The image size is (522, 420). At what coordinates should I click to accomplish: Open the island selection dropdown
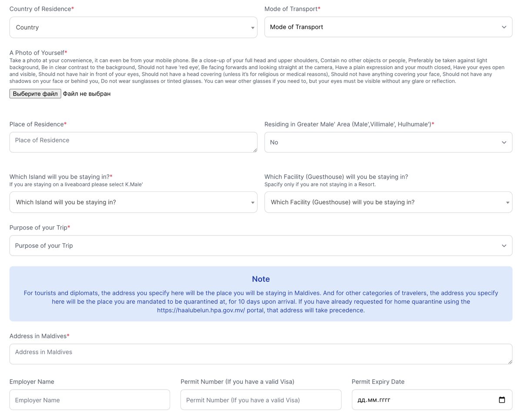[134, 202]
